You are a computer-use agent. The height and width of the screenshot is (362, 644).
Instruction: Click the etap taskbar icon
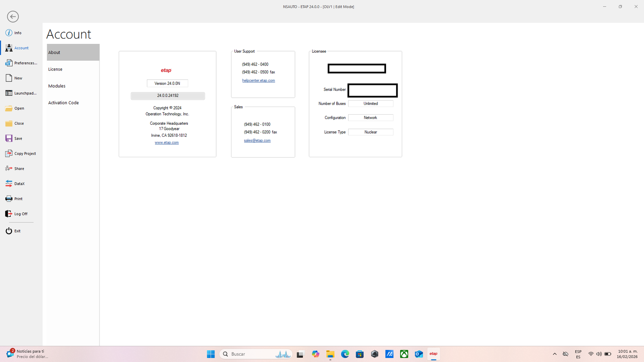[433, 354]
